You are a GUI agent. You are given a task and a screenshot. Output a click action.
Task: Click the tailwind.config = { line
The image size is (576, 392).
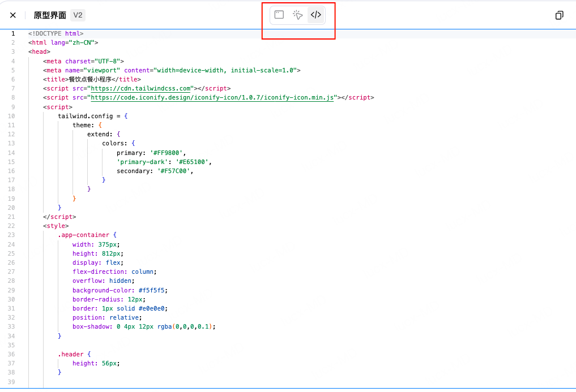pos(92,116)
